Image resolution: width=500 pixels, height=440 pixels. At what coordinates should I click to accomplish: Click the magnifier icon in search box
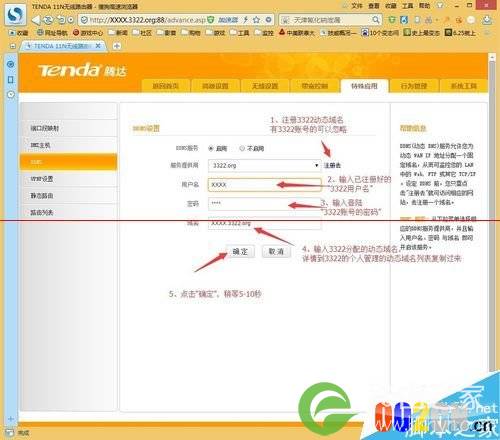click(x=376, y=20)
